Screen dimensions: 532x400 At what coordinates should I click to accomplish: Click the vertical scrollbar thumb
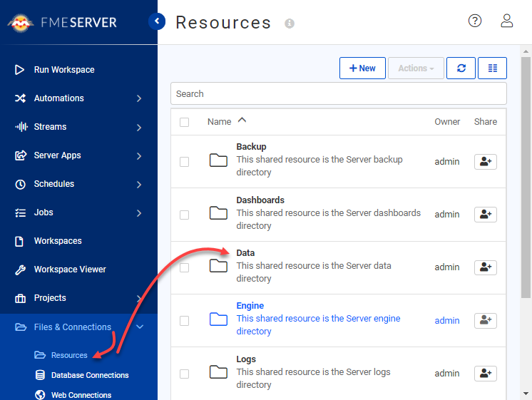point(526,178)
